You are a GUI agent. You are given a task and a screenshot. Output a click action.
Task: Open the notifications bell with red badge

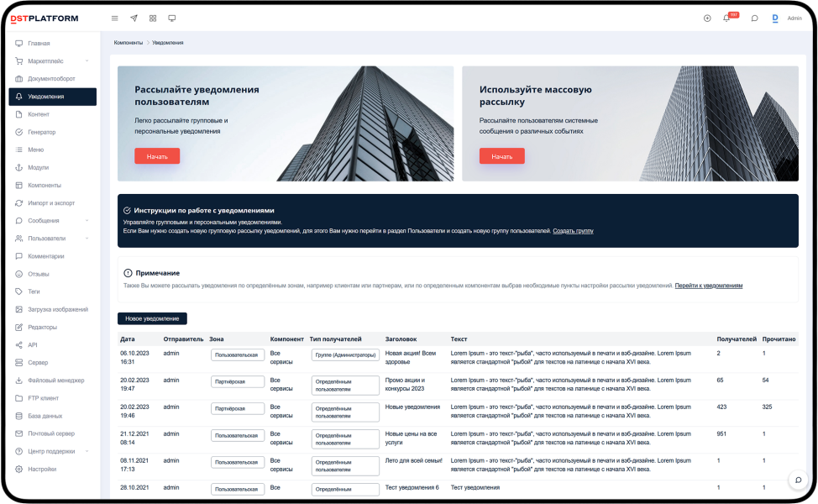click(727, 18)
